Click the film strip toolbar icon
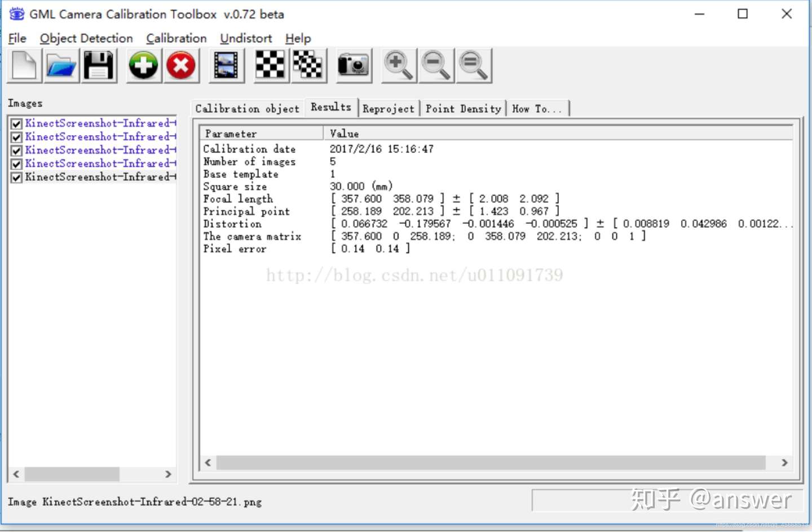812x532 pixels. (226, 65)
